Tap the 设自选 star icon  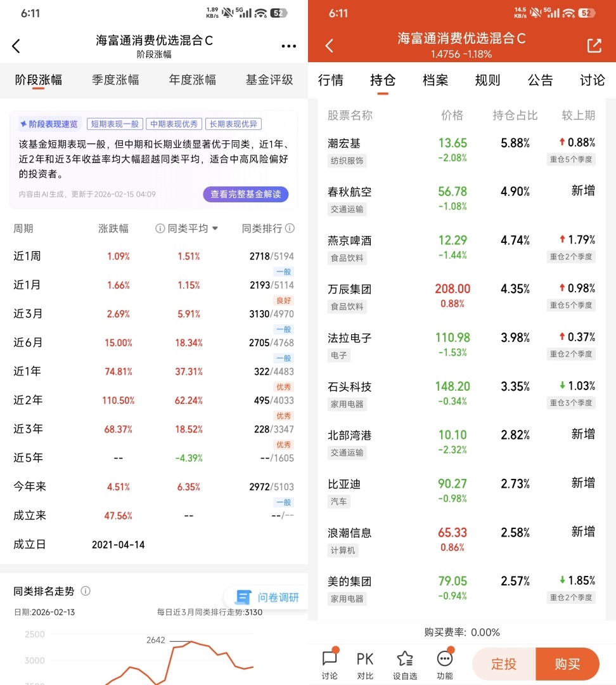pos(405,665)
